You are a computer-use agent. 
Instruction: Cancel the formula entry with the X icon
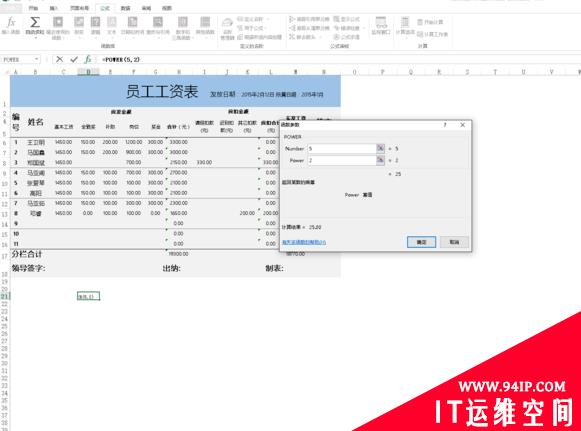(59, 59)
